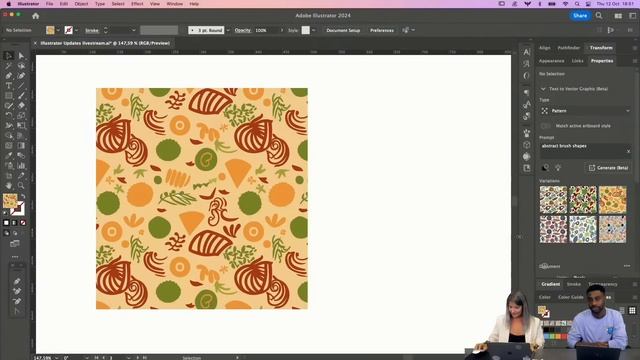
Task: Click the Preferences button
Action: (382, 30)
